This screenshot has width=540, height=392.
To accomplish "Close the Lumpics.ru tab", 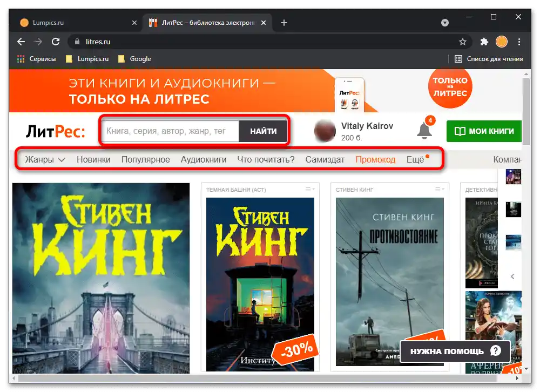I will click(x=134, y=23).
